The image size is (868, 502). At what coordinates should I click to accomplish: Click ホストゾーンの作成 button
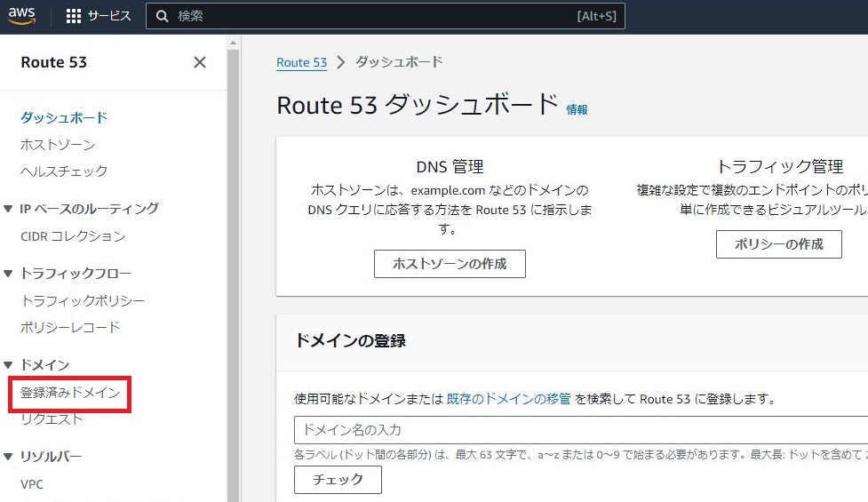(x=450, y=264)
